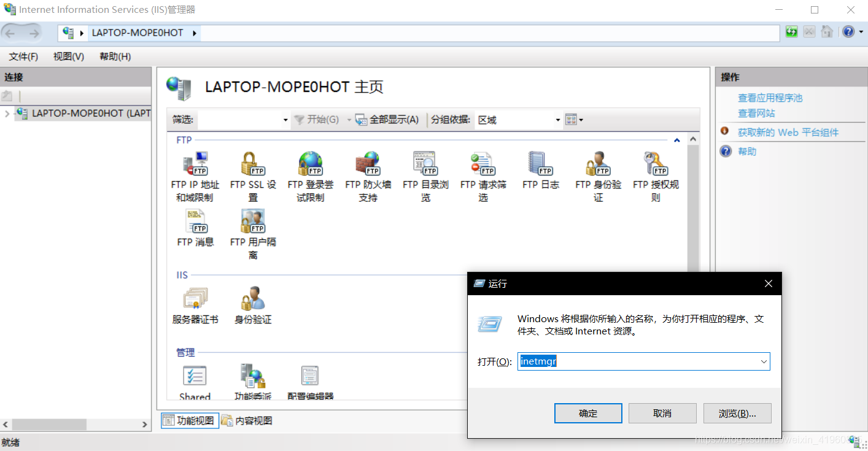The height and width of the screenshot is (451, 868).
Task: Expand the LAPTOP-MOPE0HOT tree node
Action: click(7, 114)
